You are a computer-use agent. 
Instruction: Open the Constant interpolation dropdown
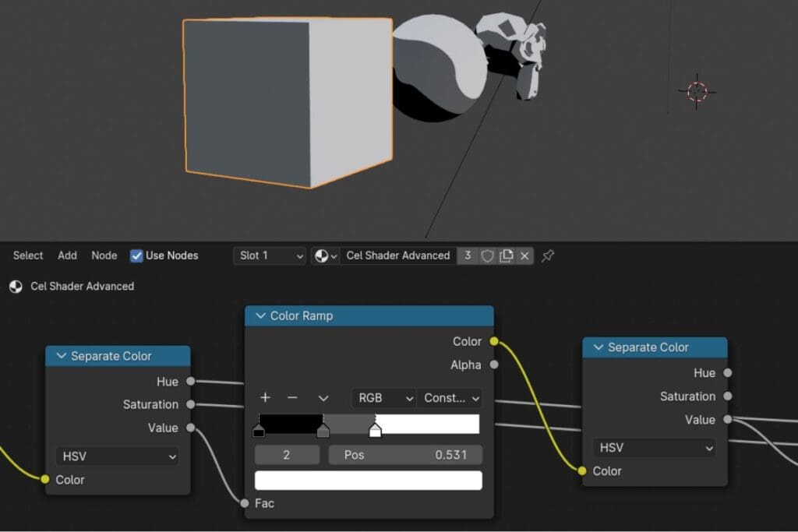tap(450, 398)
